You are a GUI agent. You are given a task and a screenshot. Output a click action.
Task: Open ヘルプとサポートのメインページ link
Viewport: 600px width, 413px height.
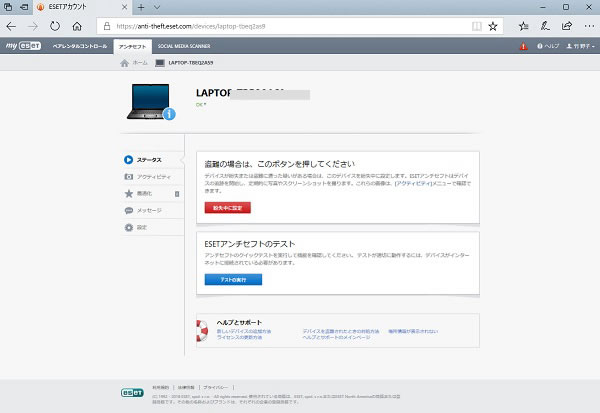[x=336, y=337]
